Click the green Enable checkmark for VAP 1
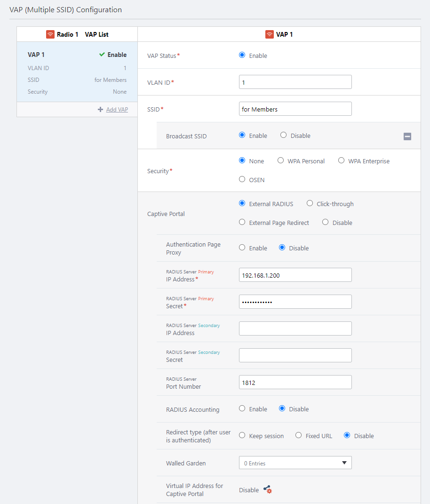 tap(102, 55)
